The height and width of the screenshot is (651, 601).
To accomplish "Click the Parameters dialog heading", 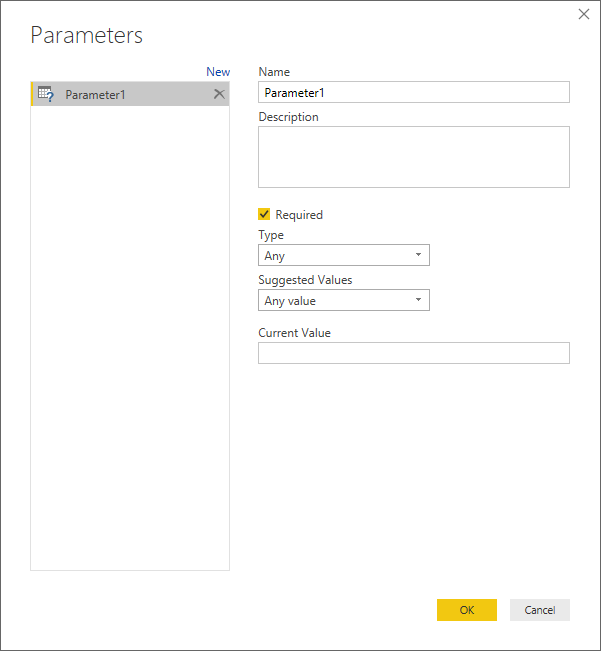I will click(87, 35).
